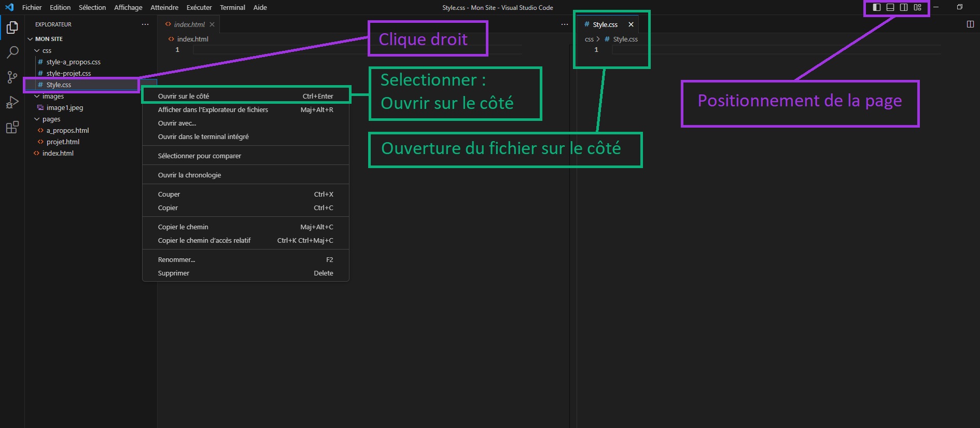This screenshot has width=980, height=428.
Task: Click the Explorer files icon
Action: click(x=12, y=27)
